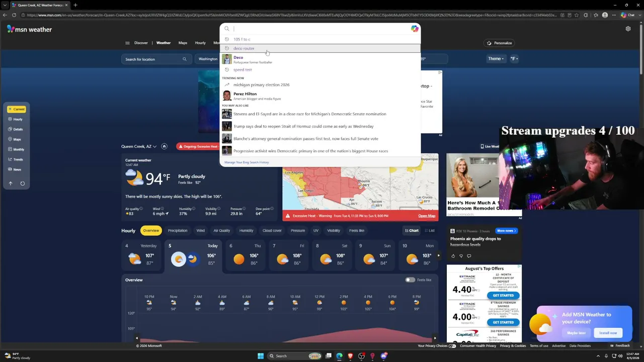
Task: Select the 'deco router' search suggestion
Action: click(x=320, y=48)
